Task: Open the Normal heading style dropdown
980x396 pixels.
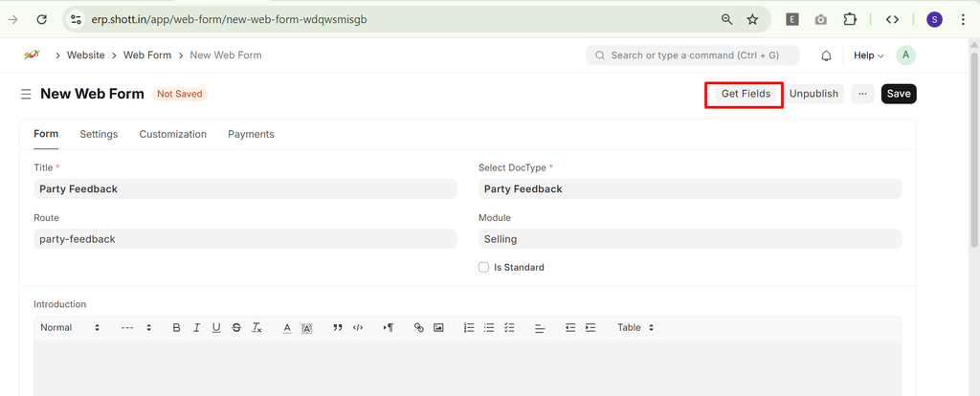Action: point(70,327)
